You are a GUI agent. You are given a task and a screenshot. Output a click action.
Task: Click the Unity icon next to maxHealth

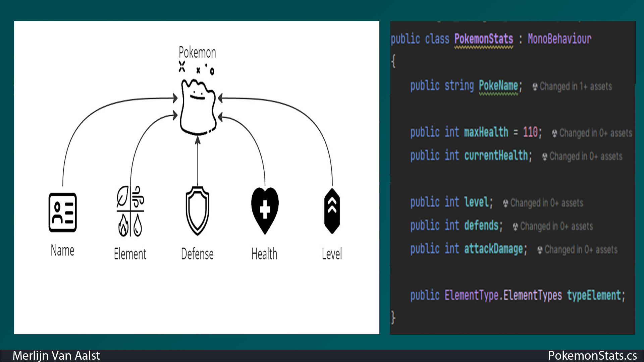(x=554, y=133)
